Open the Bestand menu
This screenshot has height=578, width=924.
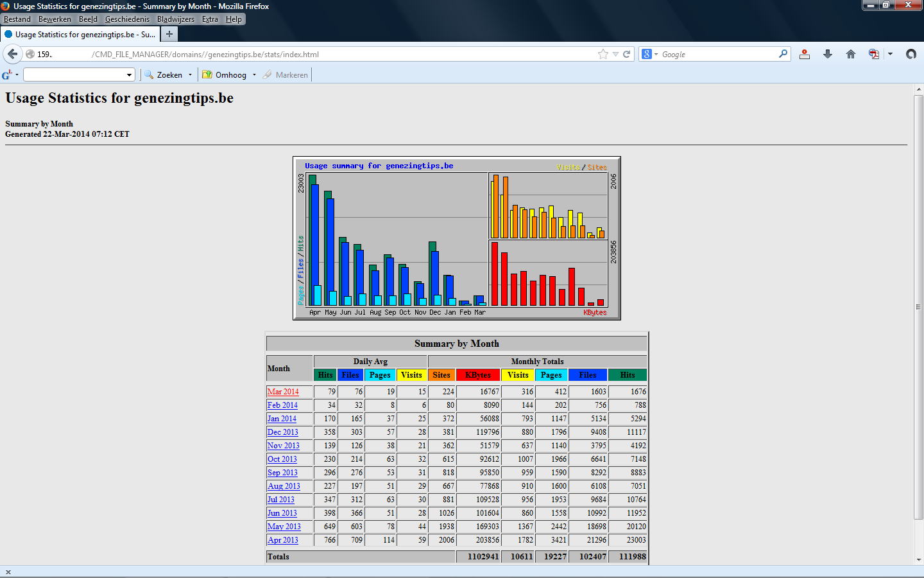[17, 19]
